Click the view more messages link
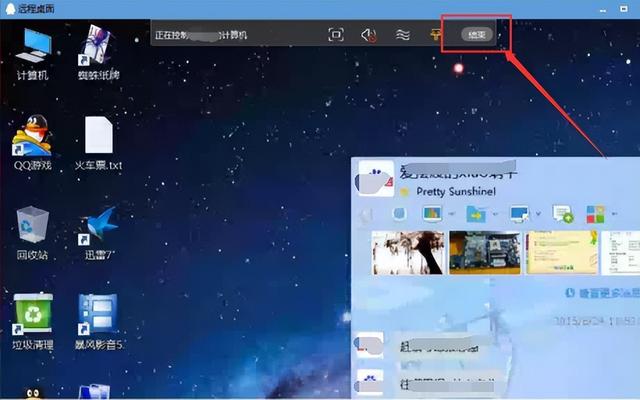 603,293
